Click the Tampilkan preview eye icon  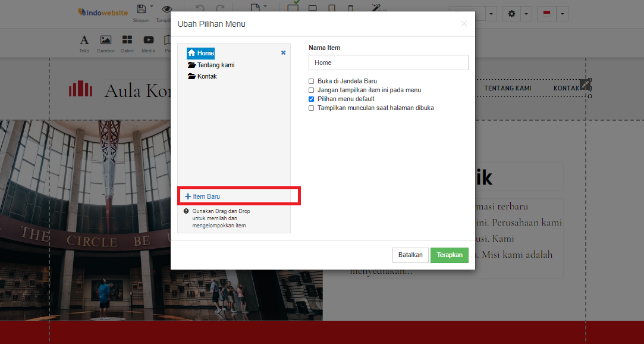pos(167,8)
